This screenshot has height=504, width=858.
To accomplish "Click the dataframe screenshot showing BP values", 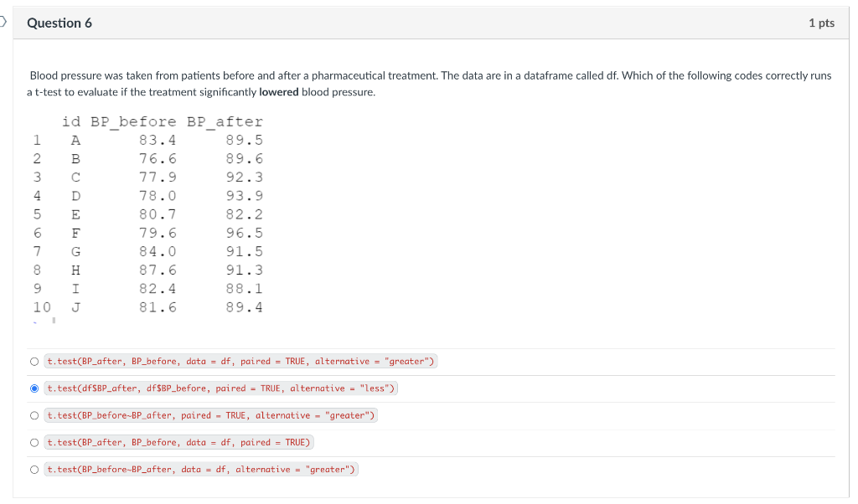I will click(x=147, y=213).
